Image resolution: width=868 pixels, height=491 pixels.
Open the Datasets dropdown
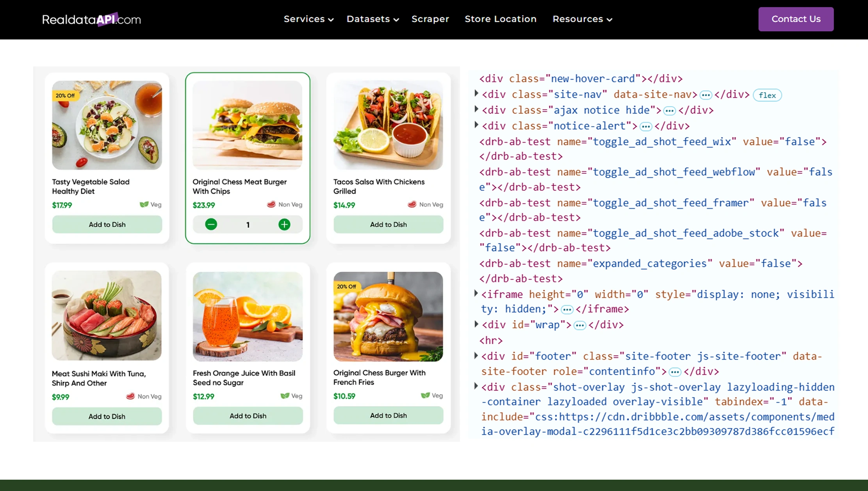(x=372, y=19)
